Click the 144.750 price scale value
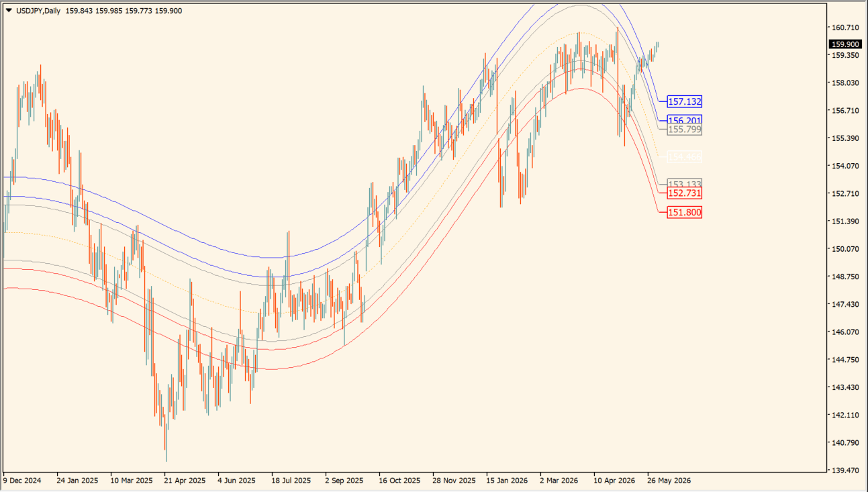Image resolution: width=868 pixels, height=492 pixels. [845, 360]
